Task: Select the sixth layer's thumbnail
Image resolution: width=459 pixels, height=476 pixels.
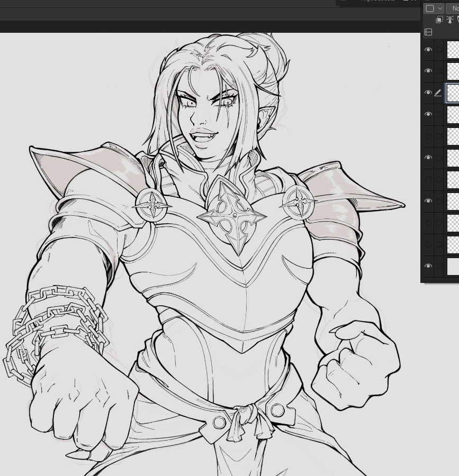Action: (453, 158)
